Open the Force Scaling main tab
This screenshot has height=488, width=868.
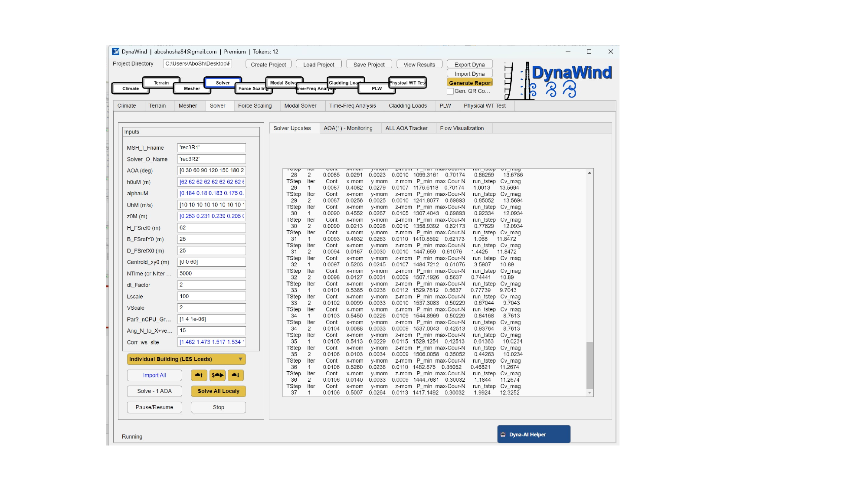(255, 106)
